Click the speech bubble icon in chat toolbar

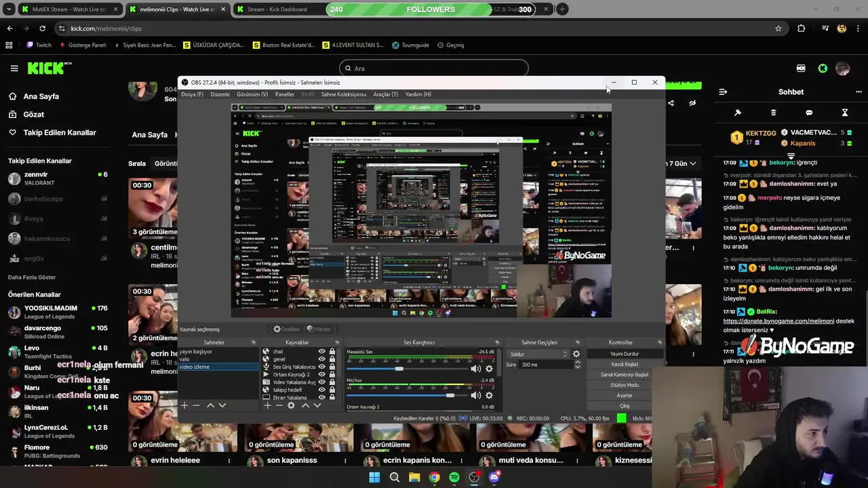click(x=809, y=113)
